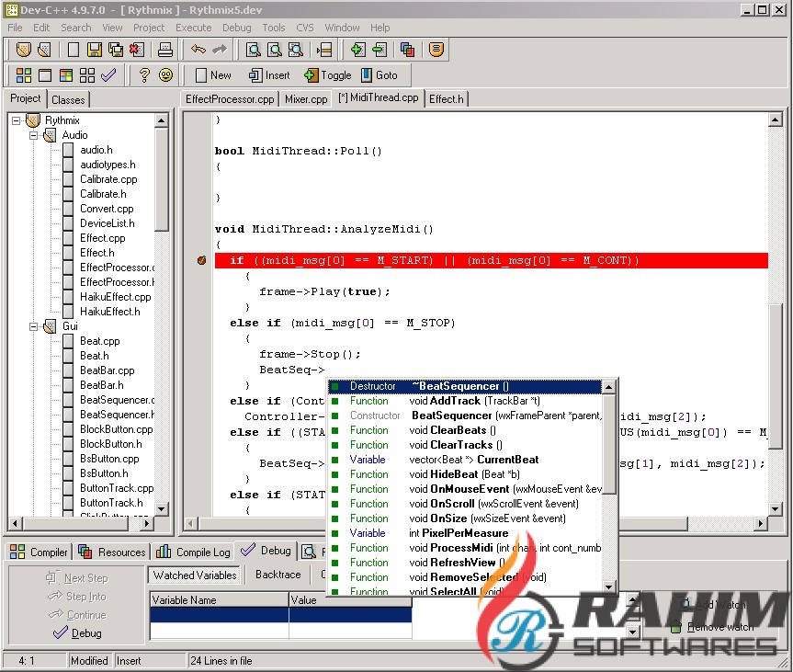Image resolution: width=793 pixels, height=672 pixels.
Task: Click the Next Step debug button
Action: click(x=77, y=578)
